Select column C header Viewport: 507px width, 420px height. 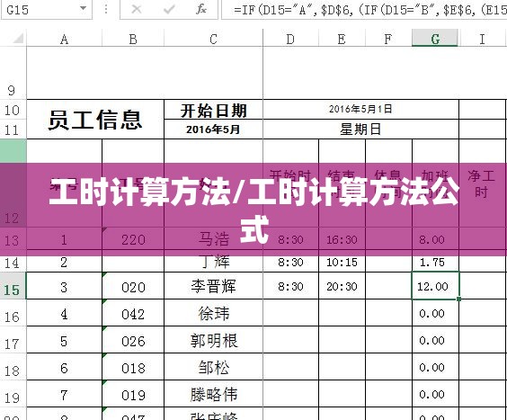click(x=213, y=39)
